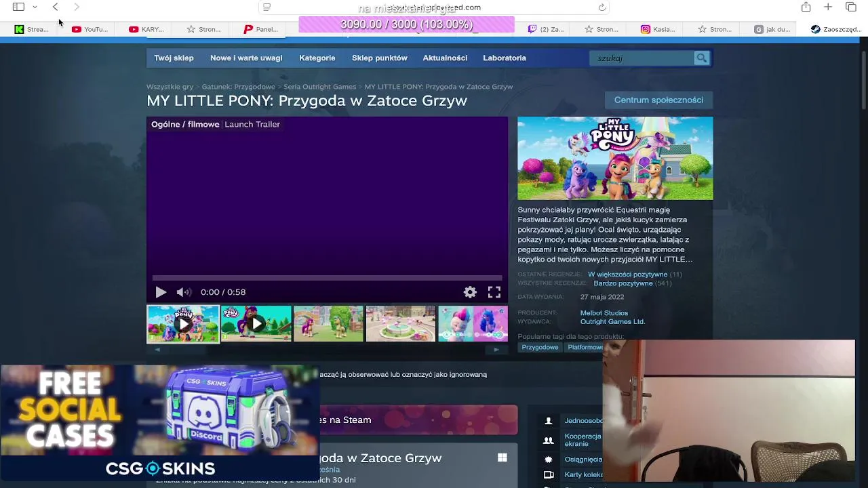This screenshot has width=868, height=488.
Task: Open video settings gear icon
Action: click(x=470, y=292)
